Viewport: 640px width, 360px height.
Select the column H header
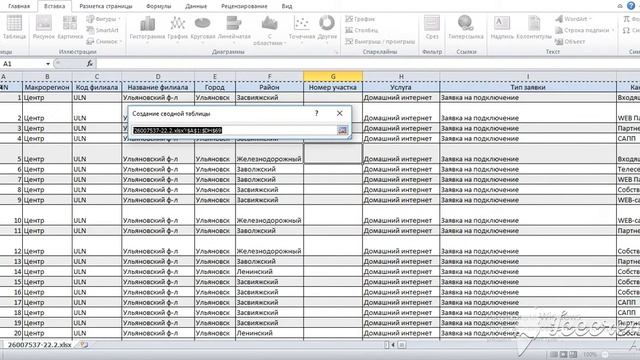pos(401,76)
